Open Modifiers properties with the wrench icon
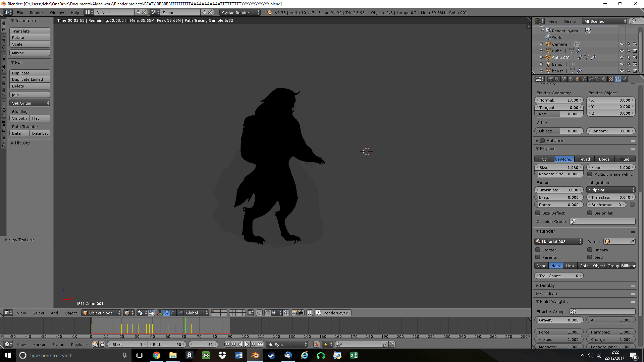 pos(591,79)
